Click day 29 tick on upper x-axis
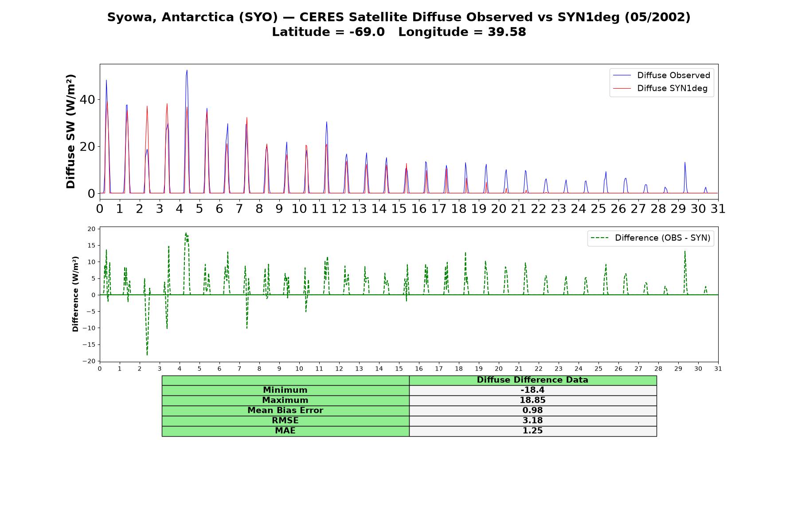This screenshot has height=532, width=798. click(678, 208)
